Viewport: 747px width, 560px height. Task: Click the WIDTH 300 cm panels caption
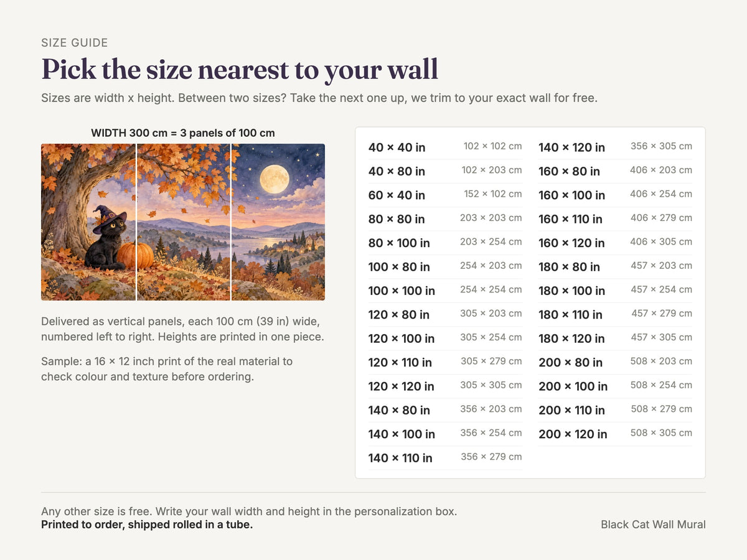[183, 133]
